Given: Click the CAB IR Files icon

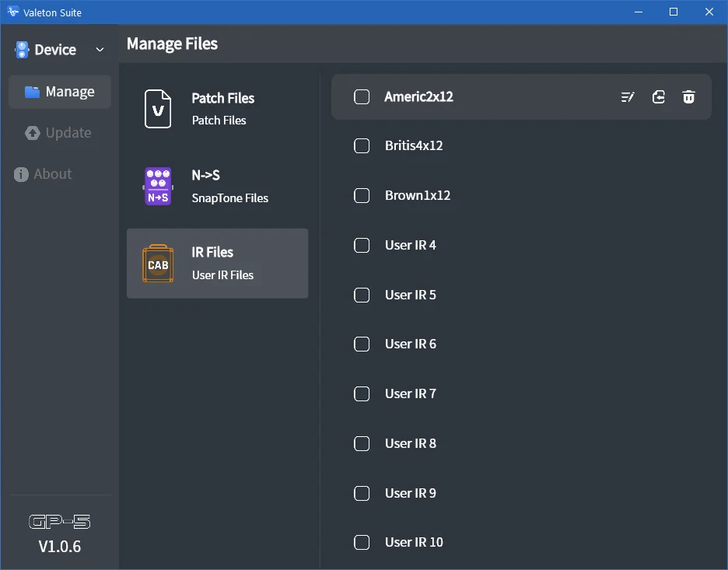Looking at the screenshot, I should coord(158,264).
